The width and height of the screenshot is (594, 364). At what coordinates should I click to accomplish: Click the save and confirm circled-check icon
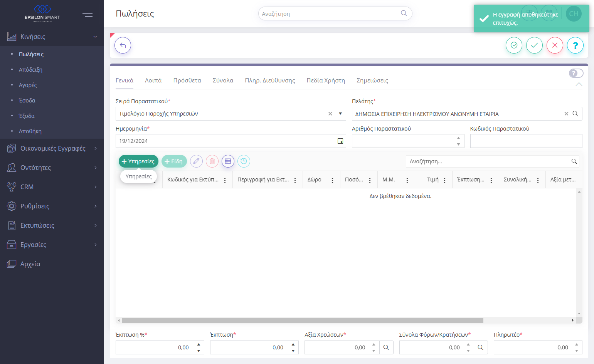pos(514,45)
